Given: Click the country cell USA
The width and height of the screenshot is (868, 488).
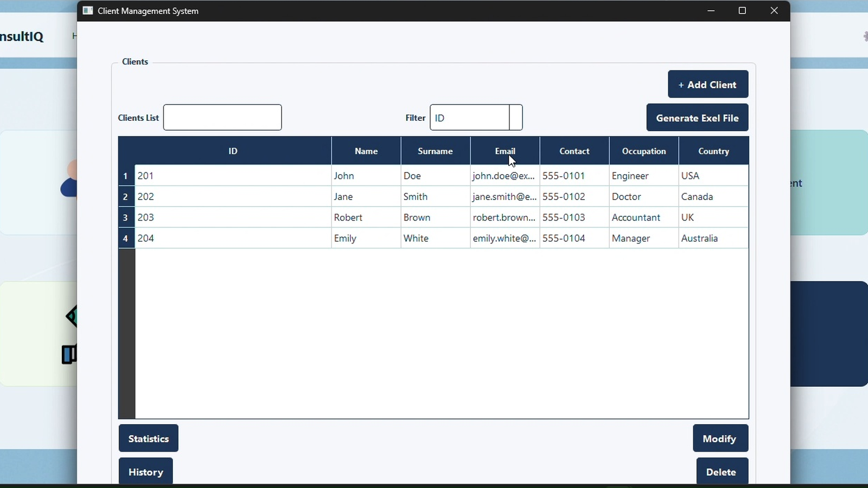Looking at the screenshot, I should pos(713,176).
